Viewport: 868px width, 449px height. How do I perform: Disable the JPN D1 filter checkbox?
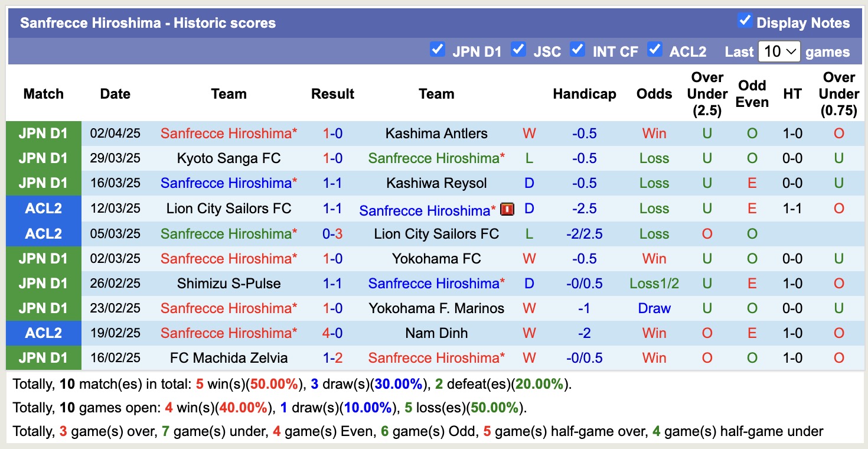(x=438, y=50)
